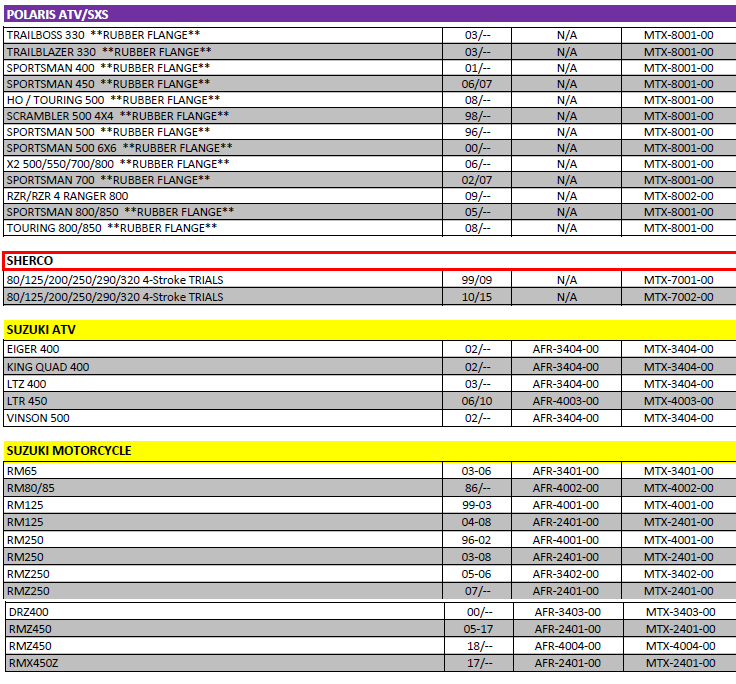Click the RM125 cell for years 99-03

click(223, 505)
